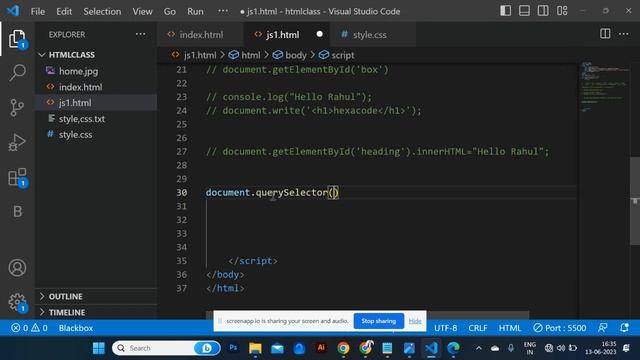The image size is (640, 360).
Task: Hide the screen sharing banner
Action: point(415,321)
